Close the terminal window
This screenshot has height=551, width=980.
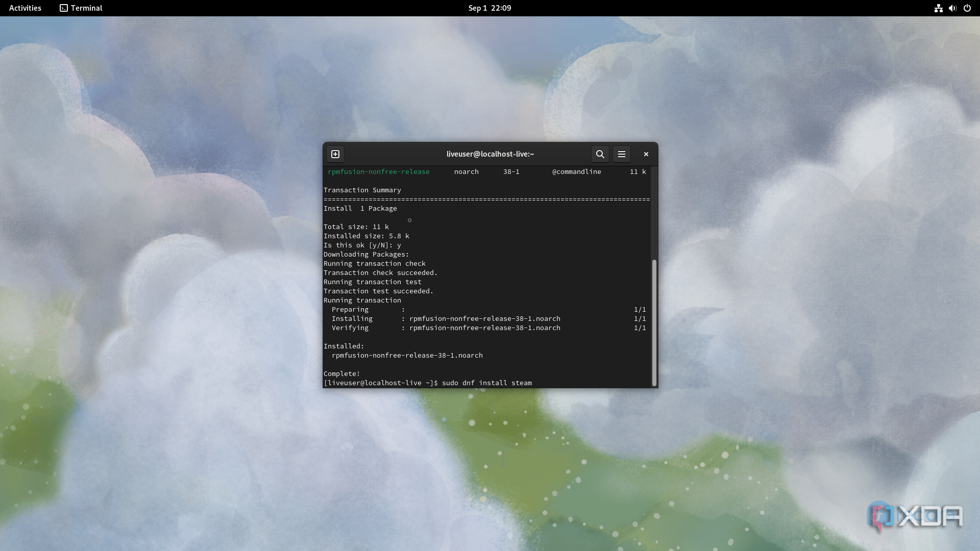(x=646, y=154)
